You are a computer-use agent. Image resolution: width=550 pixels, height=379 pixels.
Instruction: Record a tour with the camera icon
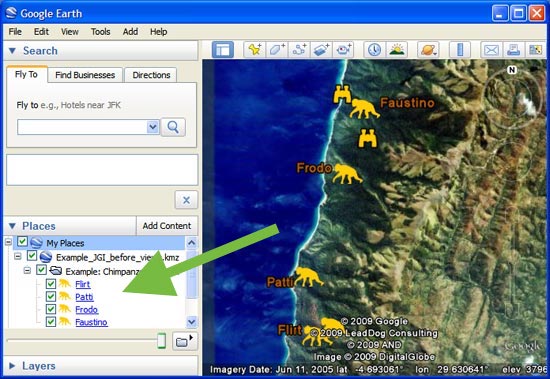(x=343, y=50)
